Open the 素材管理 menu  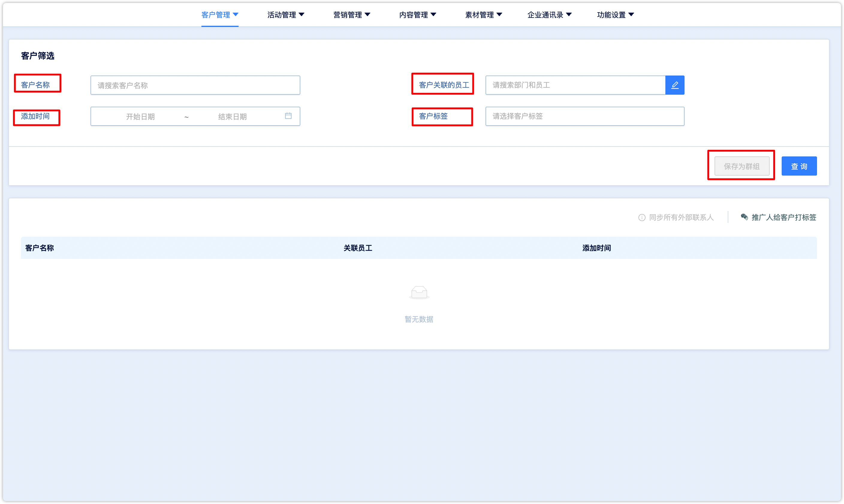click(483, 15)
